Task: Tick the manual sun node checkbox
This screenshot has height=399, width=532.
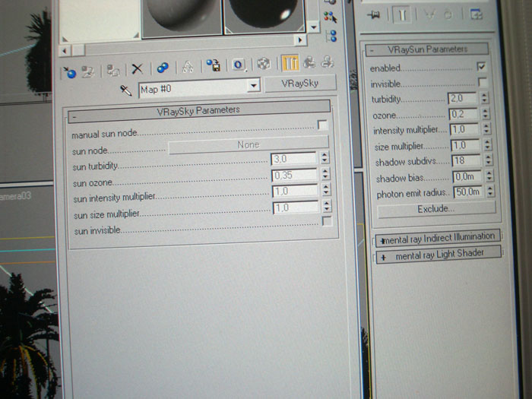Action: 322,125
